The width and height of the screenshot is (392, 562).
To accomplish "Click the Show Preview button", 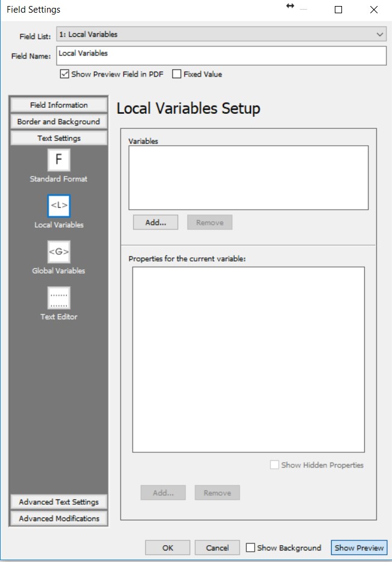I will [359, 548].
